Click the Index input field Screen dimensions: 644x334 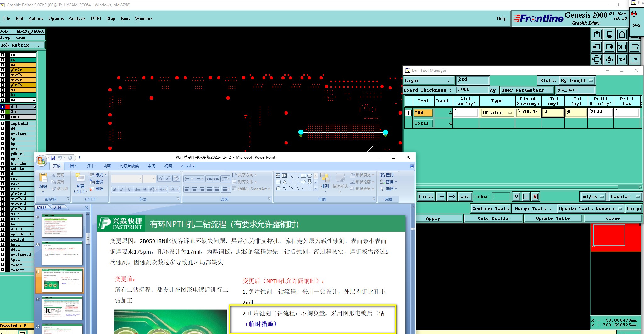click(501, 197)
